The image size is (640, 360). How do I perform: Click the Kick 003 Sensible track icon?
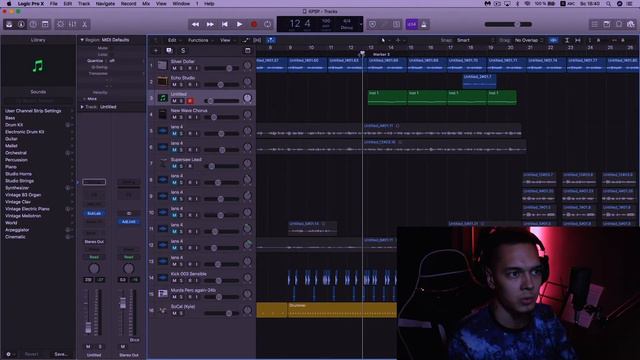(162, 277)
